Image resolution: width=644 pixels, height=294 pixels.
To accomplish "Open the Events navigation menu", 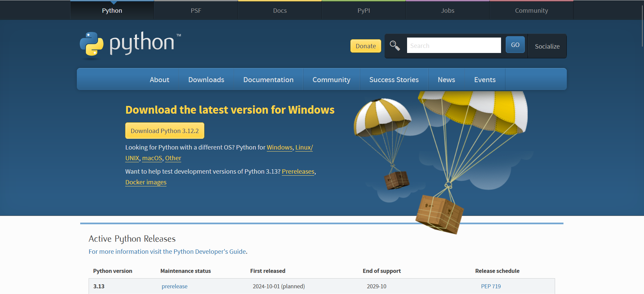I will click(485, 79).
